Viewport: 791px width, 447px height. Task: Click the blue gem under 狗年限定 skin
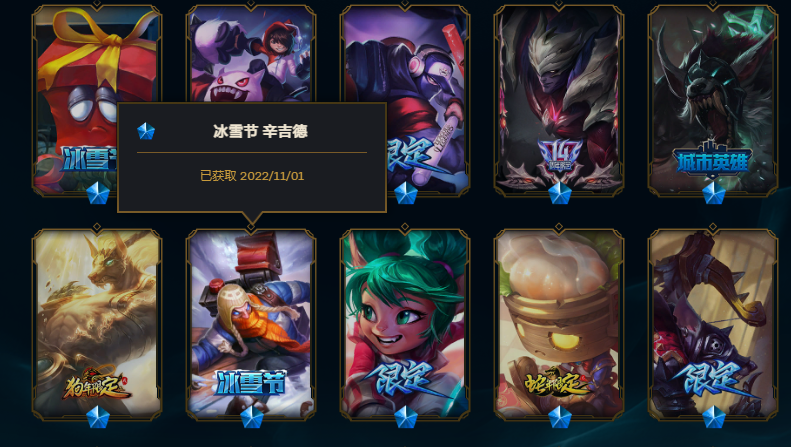pos(98,417)
